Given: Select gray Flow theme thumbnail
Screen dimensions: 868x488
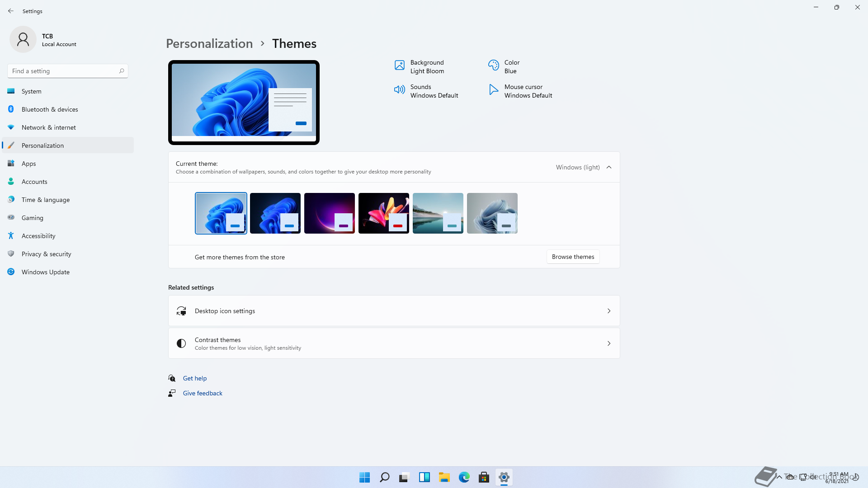Looking at the screenshot, I should 492,213.
